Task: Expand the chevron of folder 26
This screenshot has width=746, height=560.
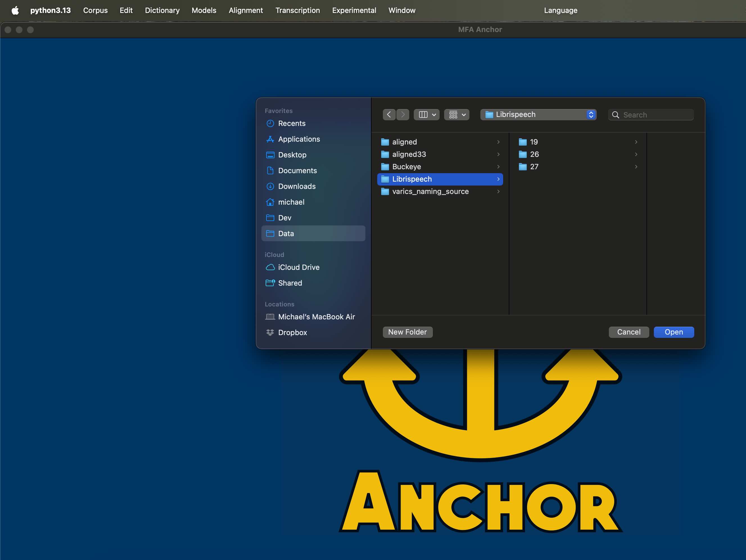Action: 636,155
